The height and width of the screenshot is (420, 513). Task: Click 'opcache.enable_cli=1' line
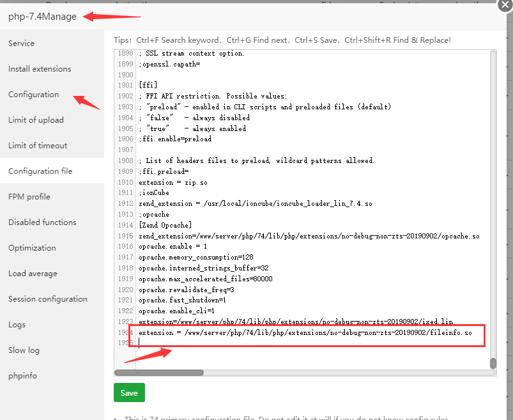[x=177, y=311]
